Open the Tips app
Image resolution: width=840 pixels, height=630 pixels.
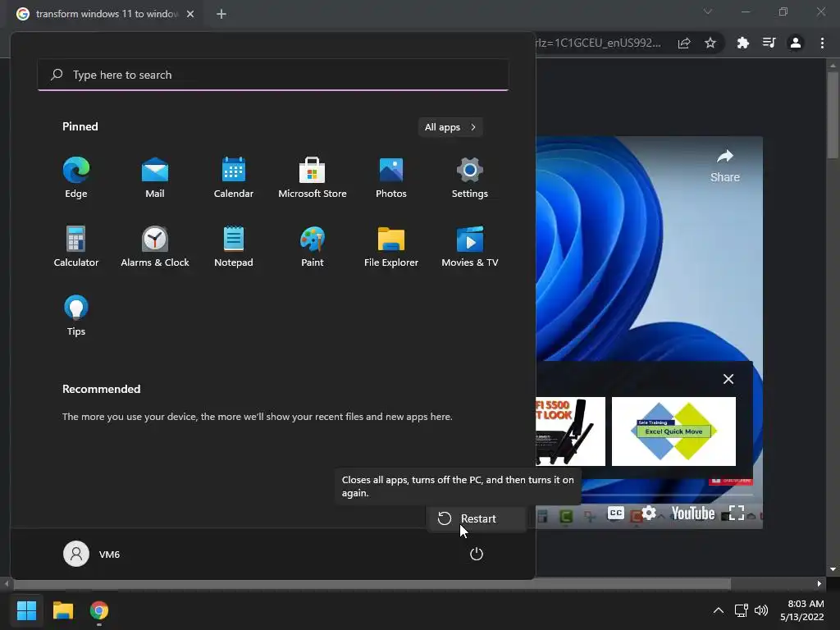coord(76,316)
